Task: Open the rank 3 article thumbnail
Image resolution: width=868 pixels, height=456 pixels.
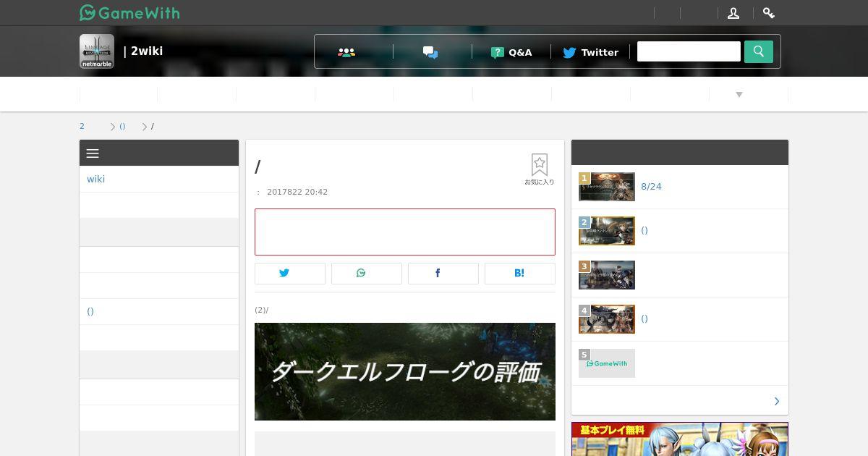Action: [x=607, y=275]
